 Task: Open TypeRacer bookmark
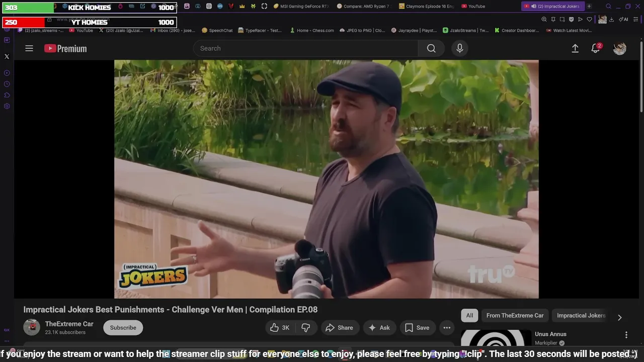pos(260,30)
